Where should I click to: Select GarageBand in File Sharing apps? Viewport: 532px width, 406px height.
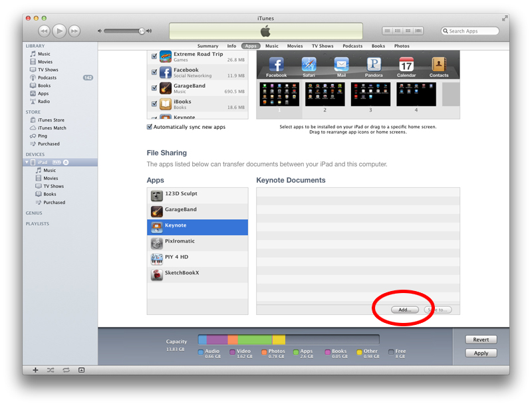[198, 211]
